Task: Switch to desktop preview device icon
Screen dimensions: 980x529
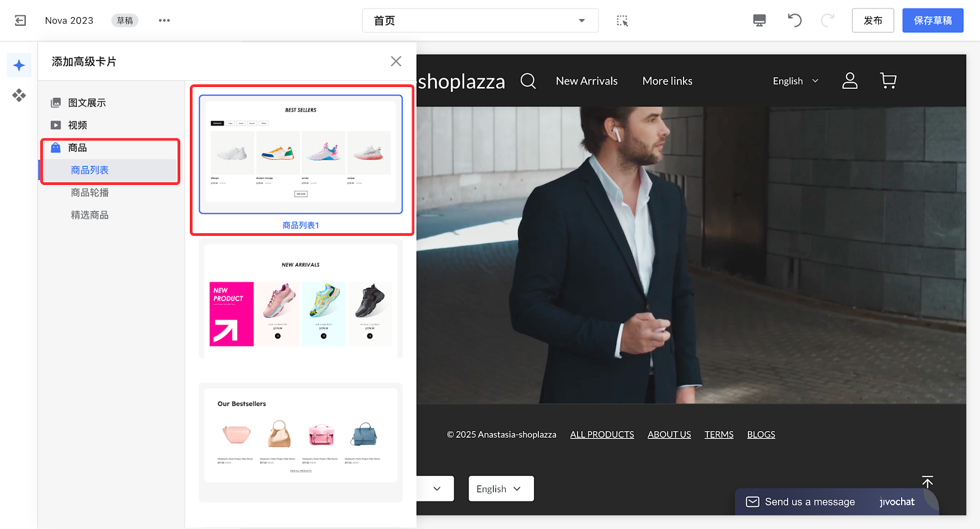Action: [x=759, y=21]
